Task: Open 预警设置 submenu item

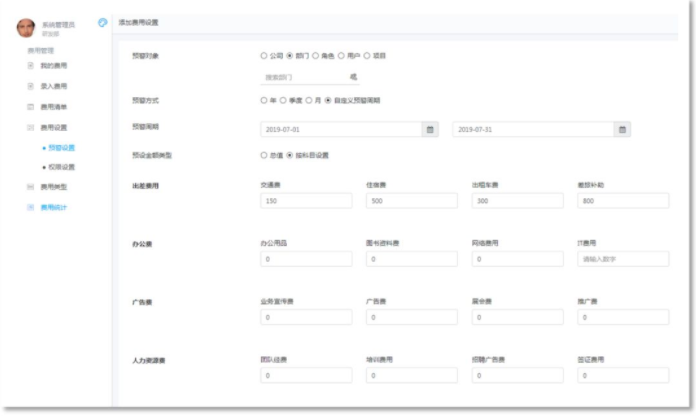Action: (61, 148)
